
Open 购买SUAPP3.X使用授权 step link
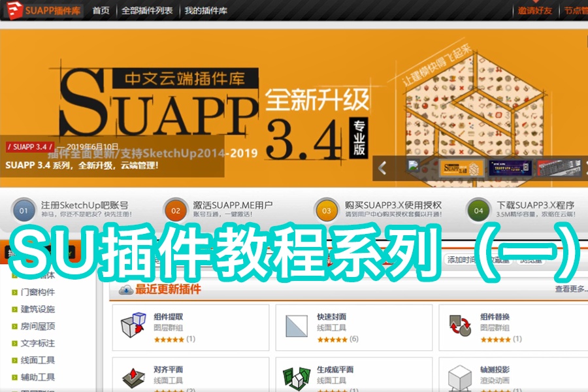[x=393, y=205]
